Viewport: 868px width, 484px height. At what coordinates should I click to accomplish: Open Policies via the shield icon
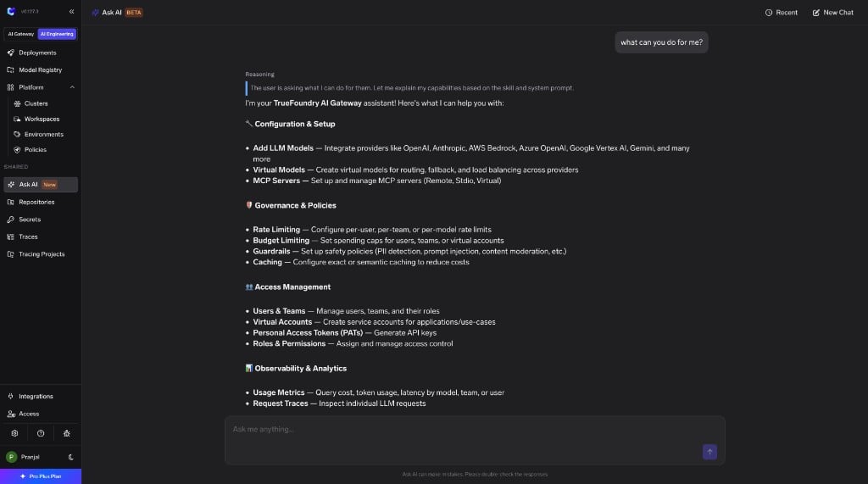pyautogui.click(x=17, y=149)
